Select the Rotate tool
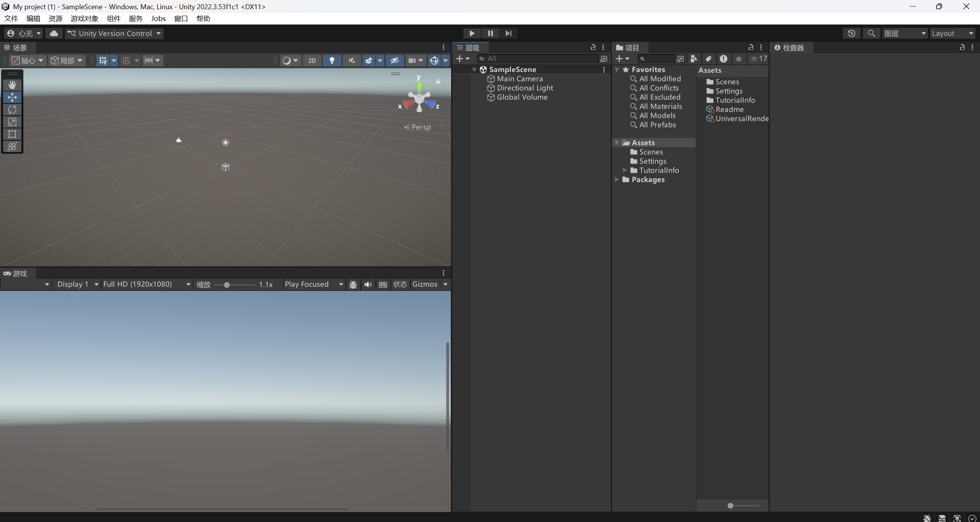This screenshot has width=980, height=522. point(12,110)
